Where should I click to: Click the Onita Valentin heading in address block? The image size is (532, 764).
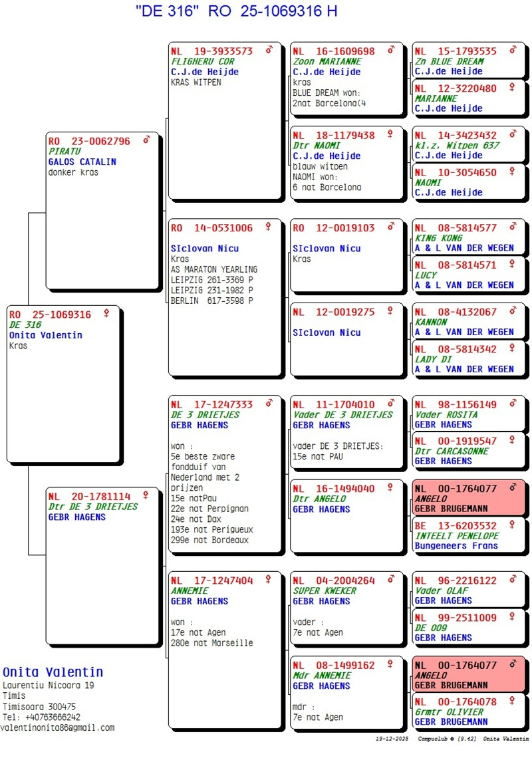[53, 672]
